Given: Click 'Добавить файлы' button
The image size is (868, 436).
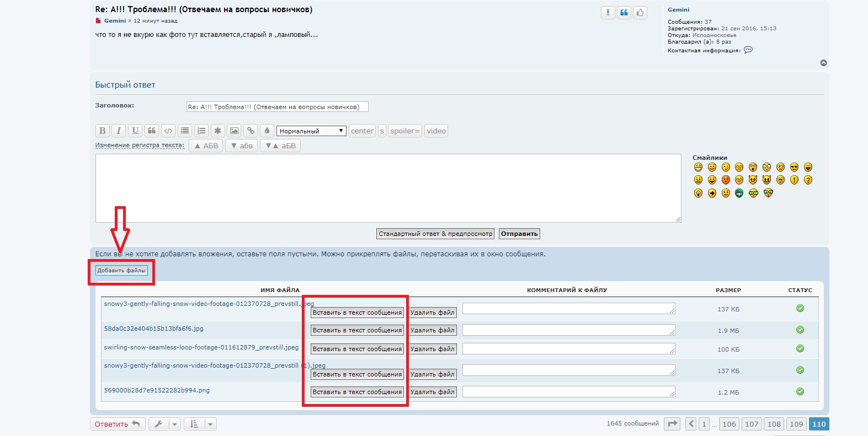Looking at the screenshot, I should click(121, 270).
